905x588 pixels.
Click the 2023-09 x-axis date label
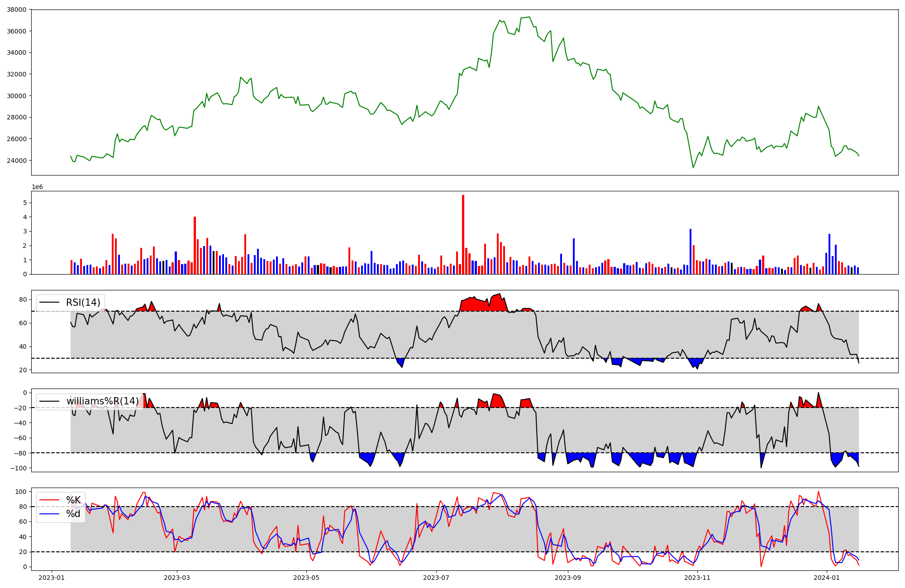tap(567, 578)
